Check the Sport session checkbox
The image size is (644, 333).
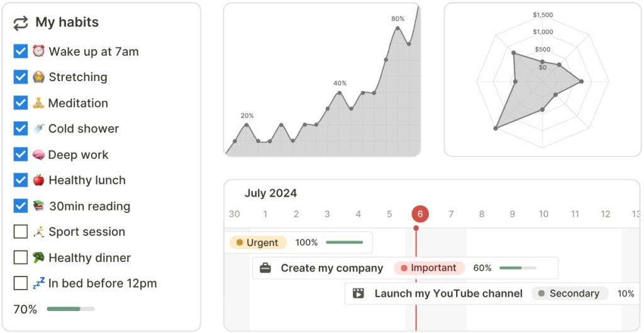21,232
